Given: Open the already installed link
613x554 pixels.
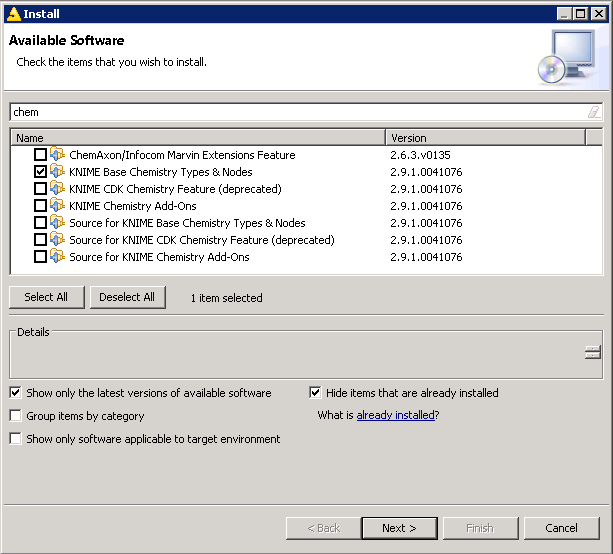Looking at the screenshot, I should coord(395,415).
